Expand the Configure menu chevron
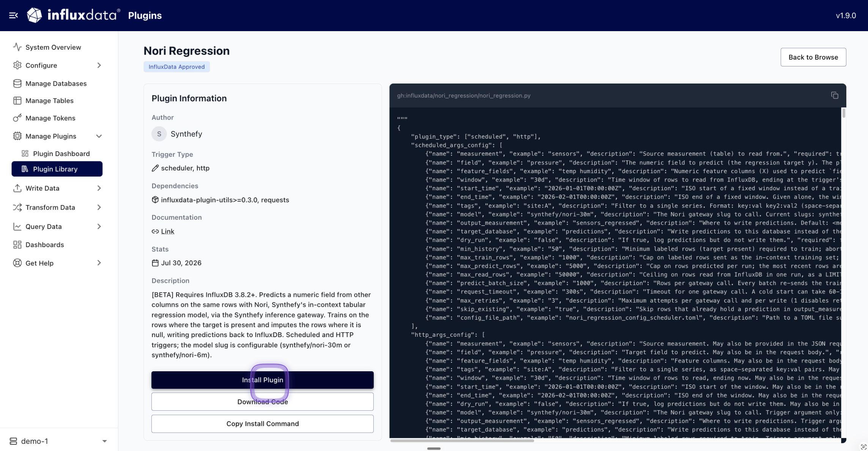Image resolution: width=868 pixels, height=451 pixels. click(99, 65)
